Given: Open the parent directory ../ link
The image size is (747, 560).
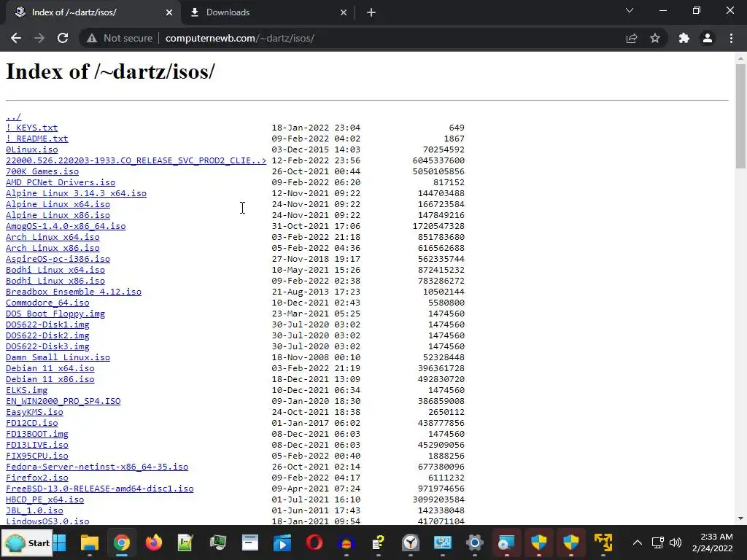Looking at the screenshot, I should (13, 117).
